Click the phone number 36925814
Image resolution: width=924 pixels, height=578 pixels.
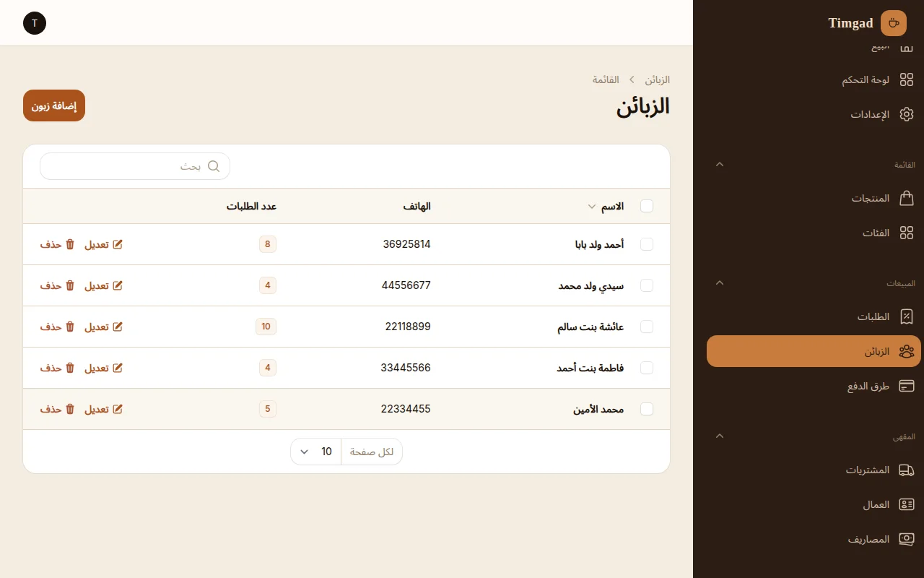pyautogui.click(x=406, y=244)
